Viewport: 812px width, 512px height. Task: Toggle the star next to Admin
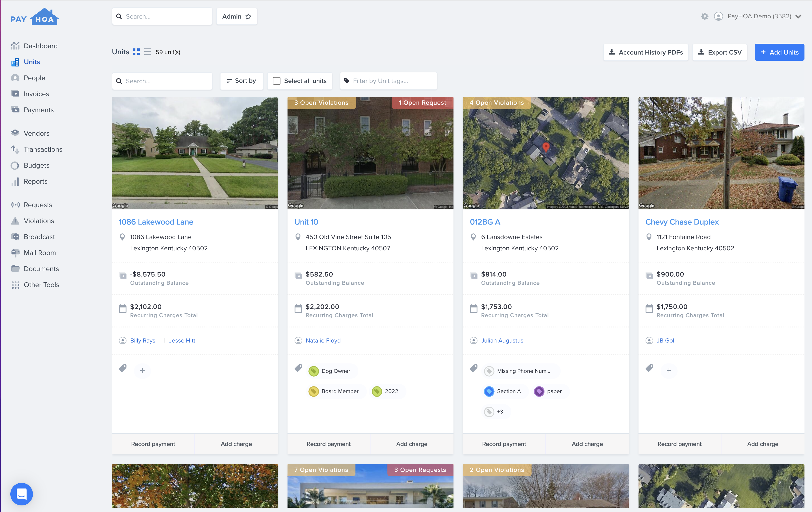(248, 16)
